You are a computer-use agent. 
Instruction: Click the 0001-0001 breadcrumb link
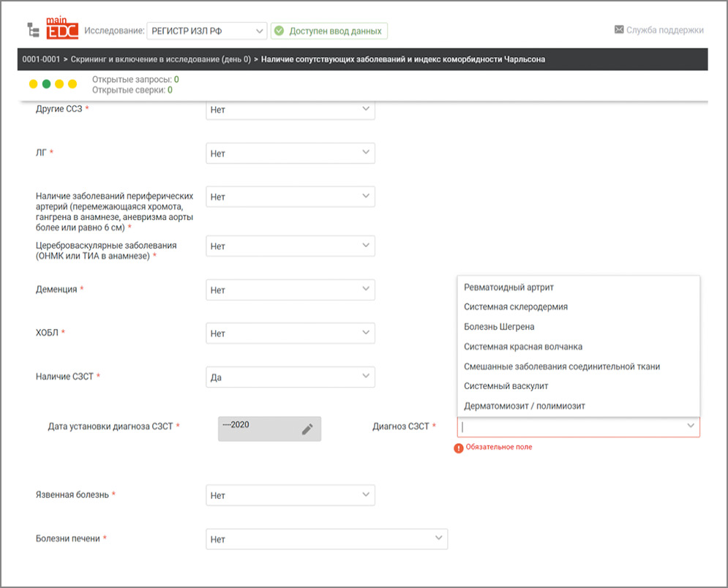pos(40,59)
